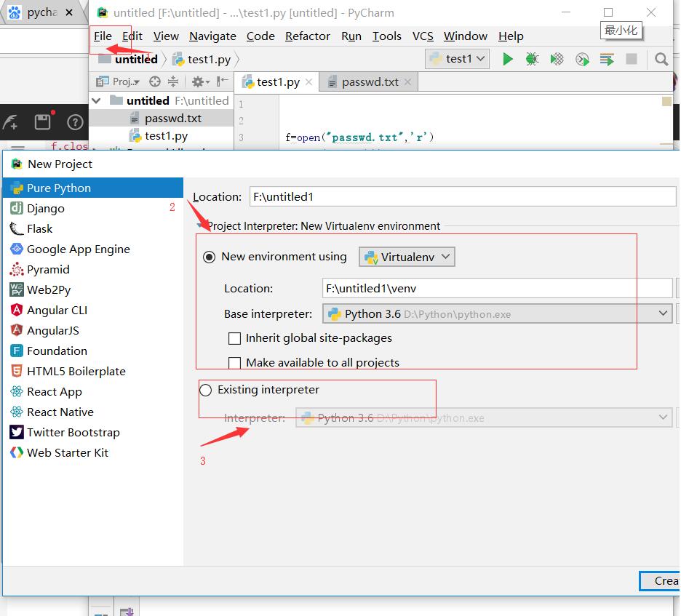Viewport: 681px width, 616px height.
Task: Select Django project type
Action: point(46,208)
